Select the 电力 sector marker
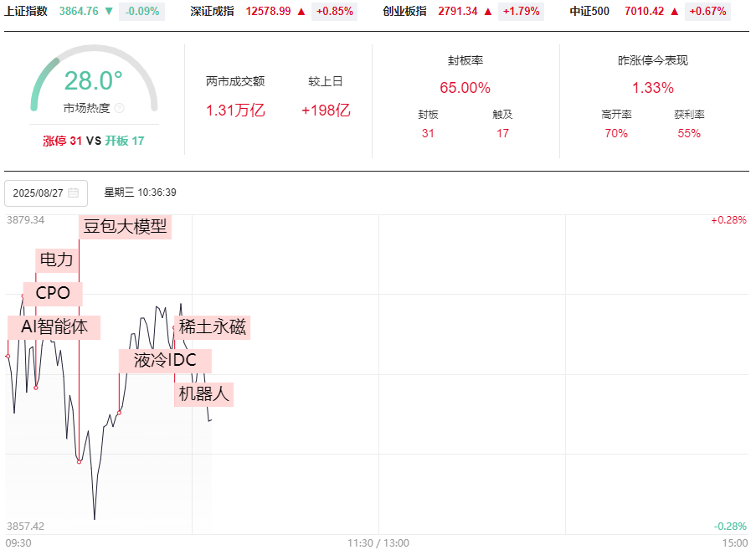The width and height of the screenshot is (756, 555). click(57, 260)
